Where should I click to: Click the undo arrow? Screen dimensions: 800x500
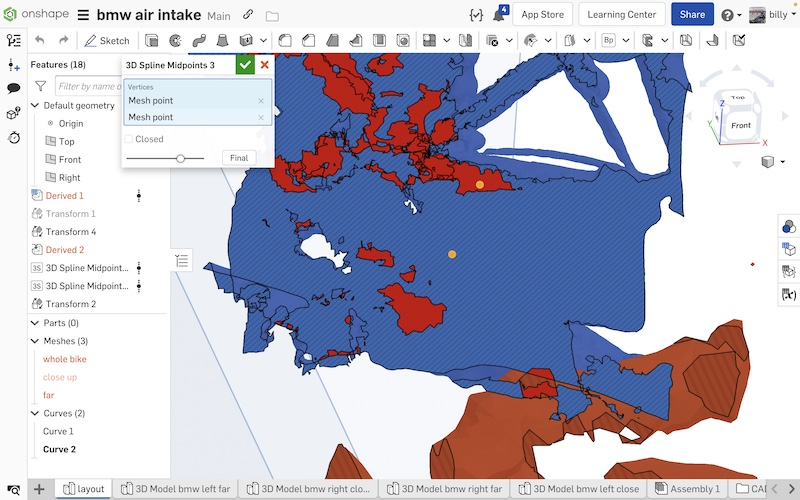click(40, 40)
